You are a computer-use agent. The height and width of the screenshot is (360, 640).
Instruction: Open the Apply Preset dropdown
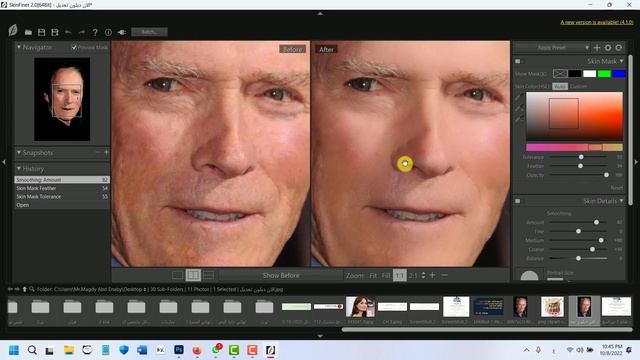pyautogui.click(x=553, y=48)
